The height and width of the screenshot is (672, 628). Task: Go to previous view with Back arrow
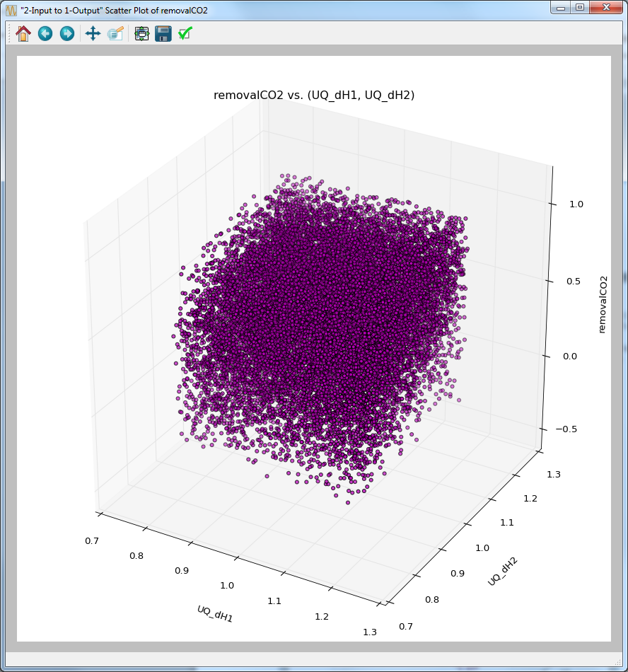pyautogui.click(x=45, y=33)
